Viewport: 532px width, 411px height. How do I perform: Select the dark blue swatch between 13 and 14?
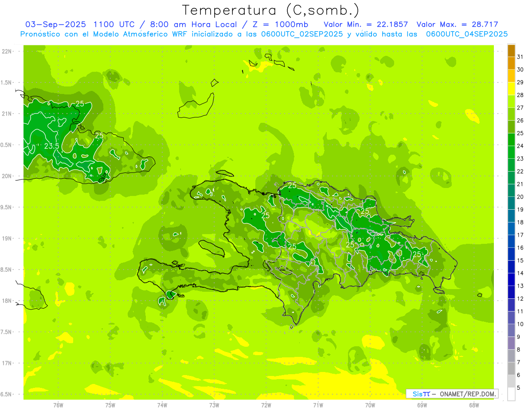click(511, 279)
